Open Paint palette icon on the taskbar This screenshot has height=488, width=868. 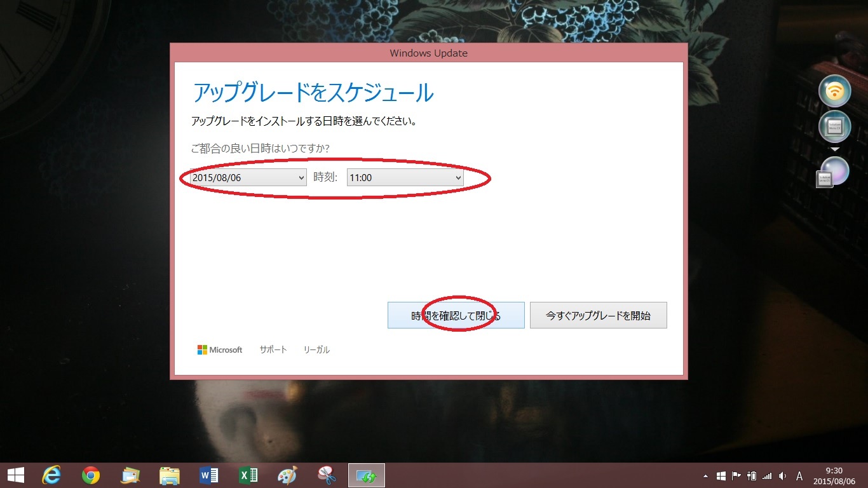coord(287,475)
